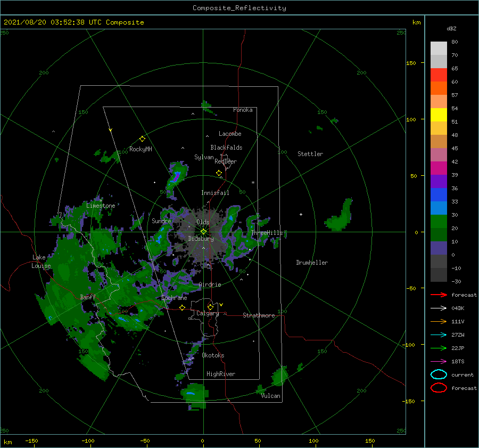Click the Lacombe city label
This screenshot has height=448, width=479.
click(x=230, y=134)
